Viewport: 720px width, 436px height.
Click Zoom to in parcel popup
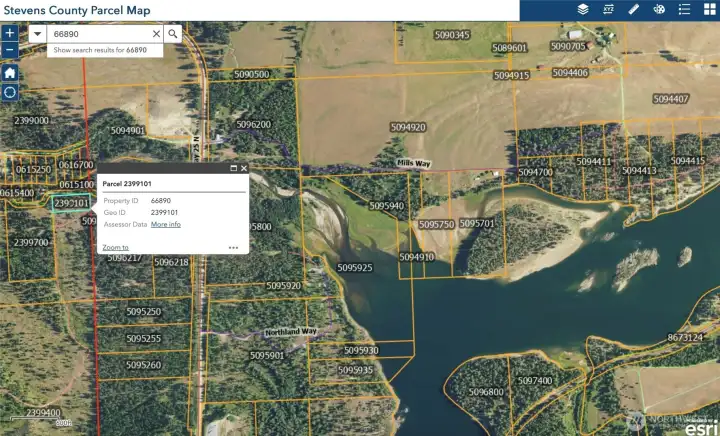[x=115, y=246]
